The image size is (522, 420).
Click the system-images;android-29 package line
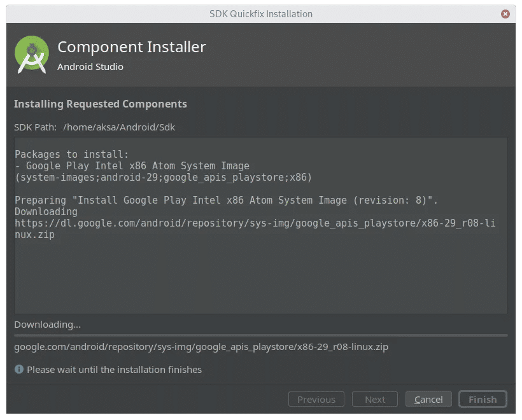[163, 178]
